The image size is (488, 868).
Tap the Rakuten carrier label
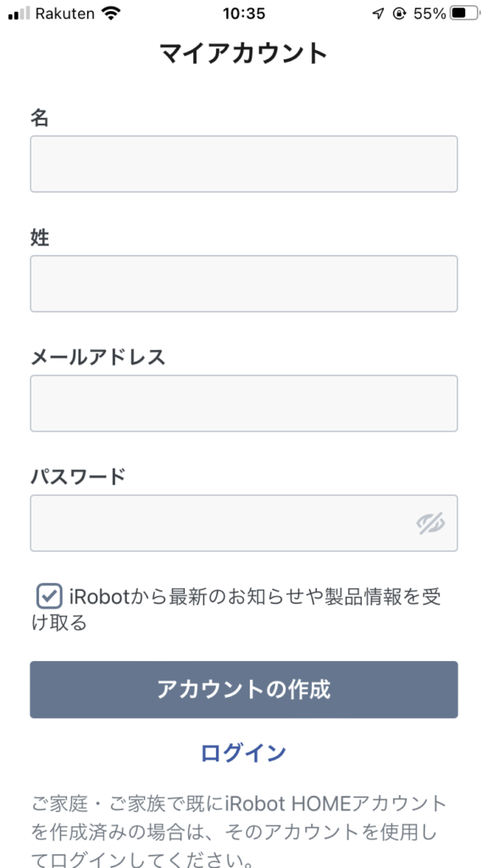tap(64, 14)
